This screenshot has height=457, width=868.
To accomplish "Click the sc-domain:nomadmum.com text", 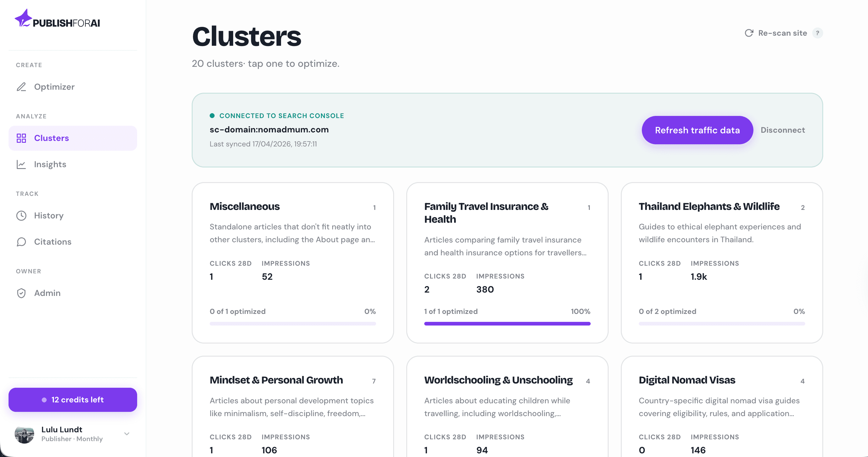I will coord(269,130).
